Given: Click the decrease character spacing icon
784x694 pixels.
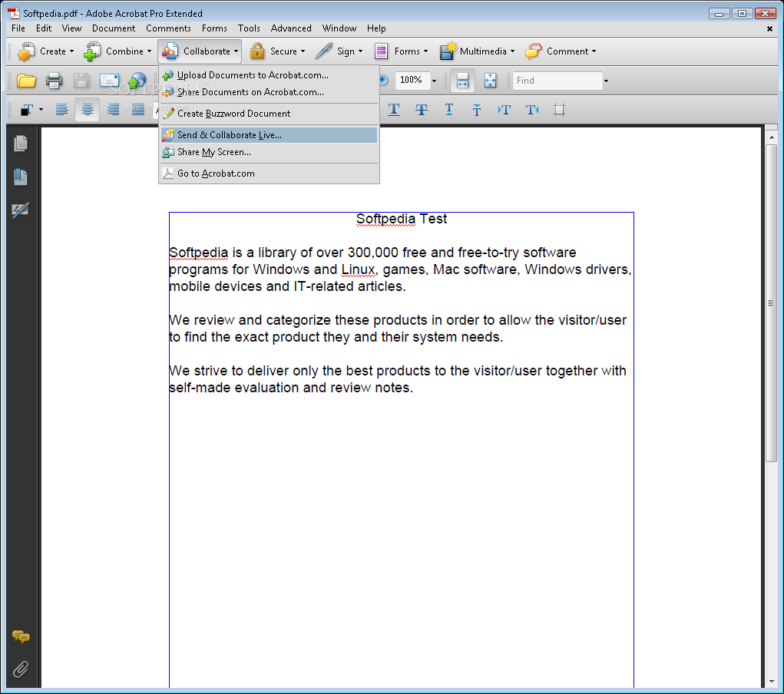Looking at the screenshot, I should [504, 110].
